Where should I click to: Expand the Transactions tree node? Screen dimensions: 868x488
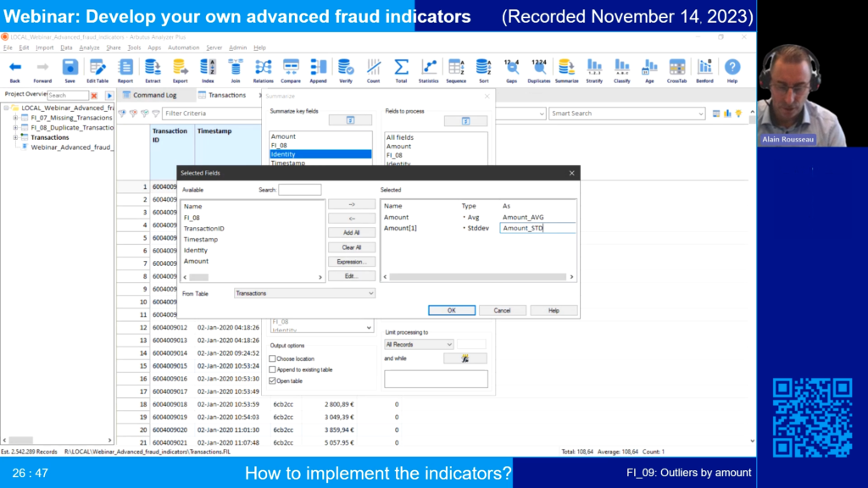click(15, 137)
